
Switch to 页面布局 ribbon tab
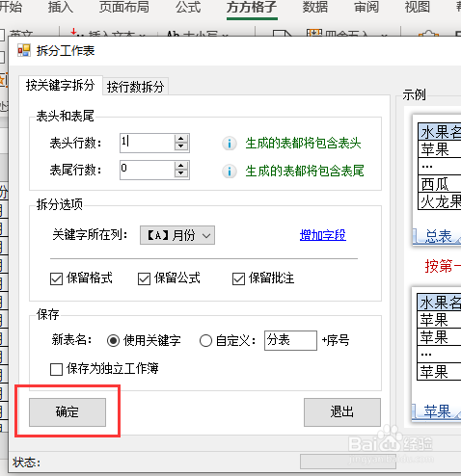point(124,7)
